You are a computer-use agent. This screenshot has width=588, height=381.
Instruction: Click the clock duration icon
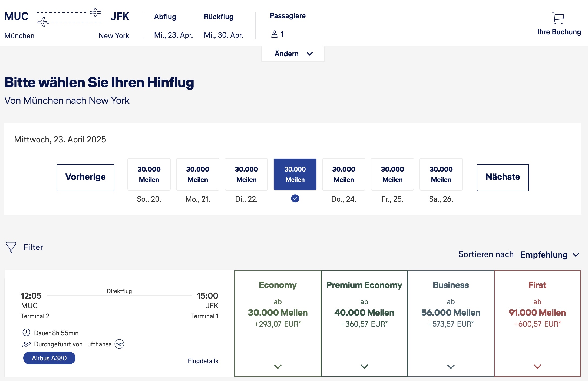point(26,332)
